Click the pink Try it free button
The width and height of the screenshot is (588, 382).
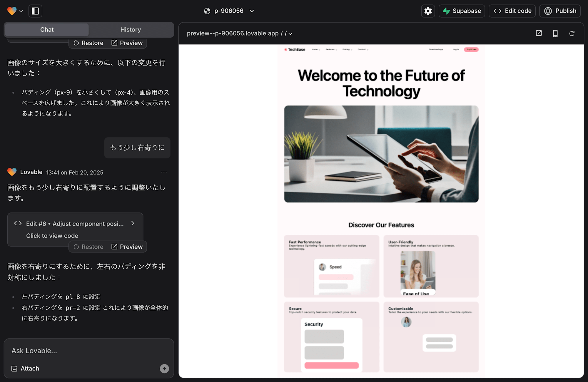click(471, 50)
